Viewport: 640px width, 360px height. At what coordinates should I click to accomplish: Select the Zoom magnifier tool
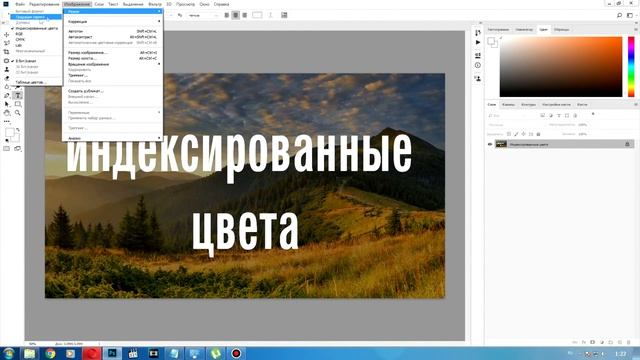pos(18,113)
